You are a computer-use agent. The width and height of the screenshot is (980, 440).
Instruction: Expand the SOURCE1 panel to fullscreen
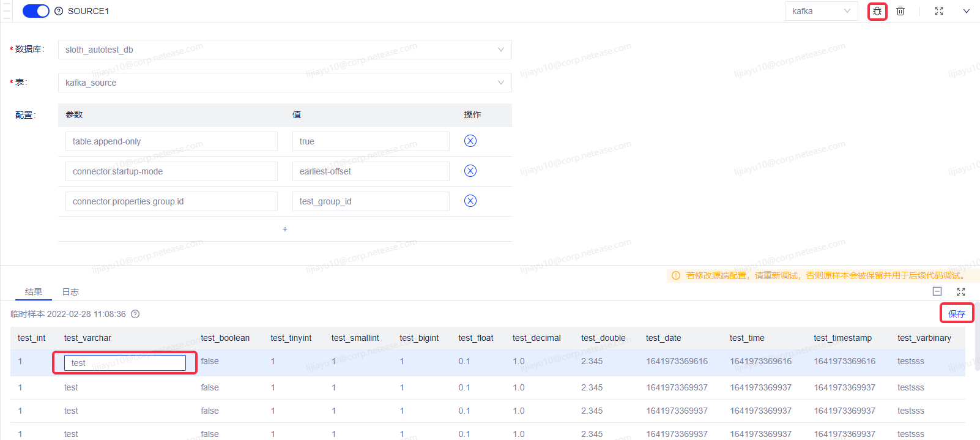point(939,11)
